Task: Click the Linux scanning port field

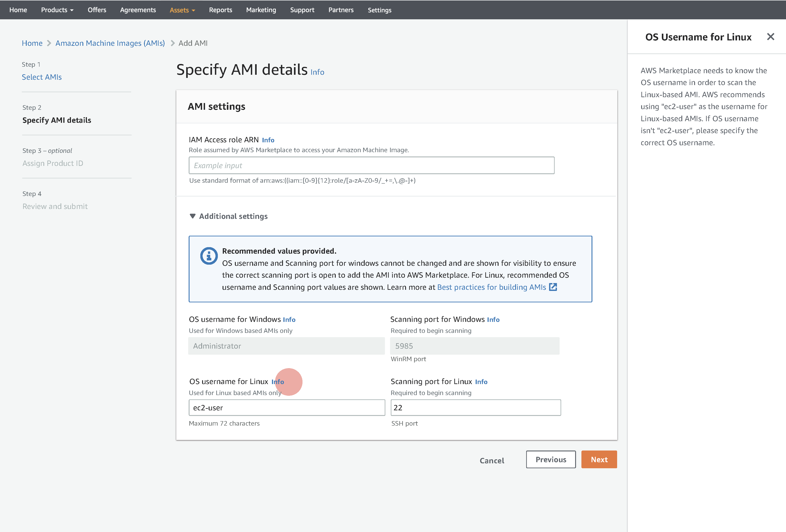Action: coord(475,408)
